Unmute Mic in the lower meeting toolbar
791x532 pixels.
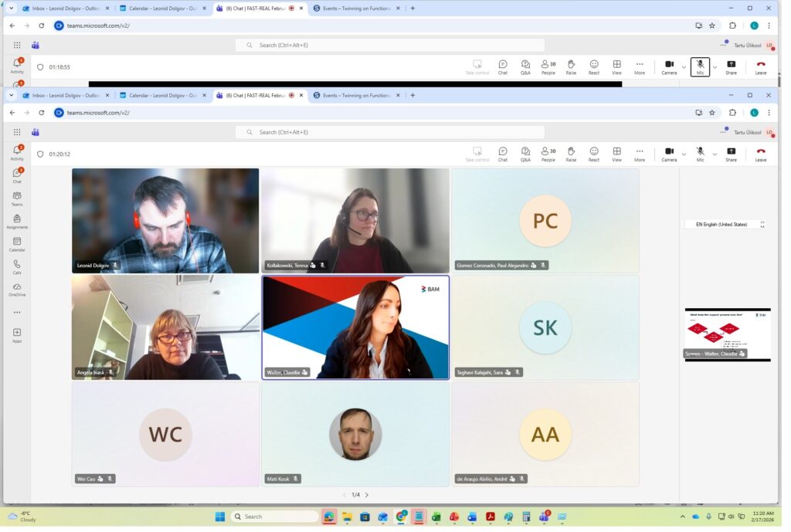coord(700,153)
